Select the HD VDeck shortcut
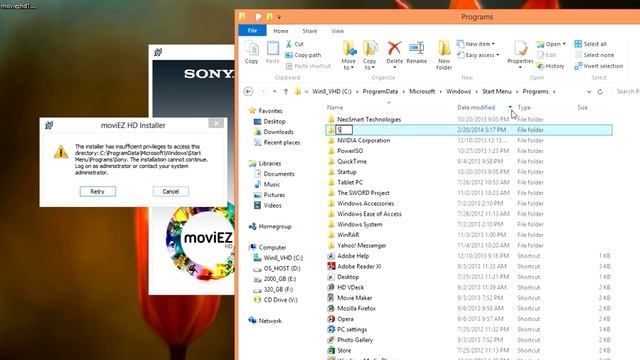The image size is (640, 360). [345, 287]
